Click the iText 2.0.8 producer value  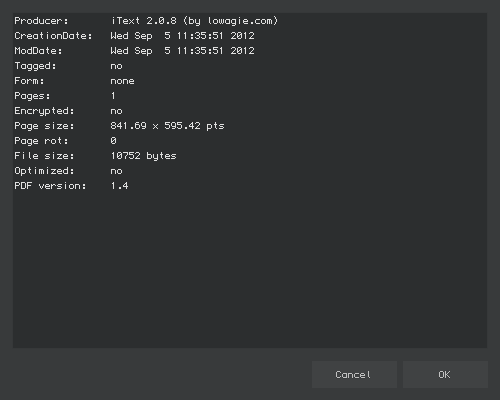(x=144, y=21)
